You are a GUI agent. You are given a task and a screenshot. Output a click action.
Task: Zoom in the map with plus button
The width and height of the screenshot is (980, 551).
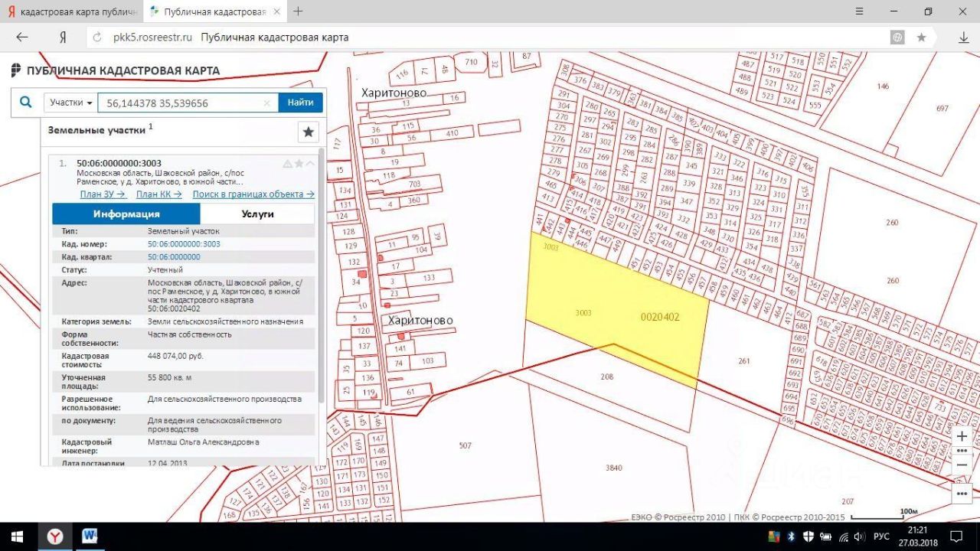(x=962, y=436)
